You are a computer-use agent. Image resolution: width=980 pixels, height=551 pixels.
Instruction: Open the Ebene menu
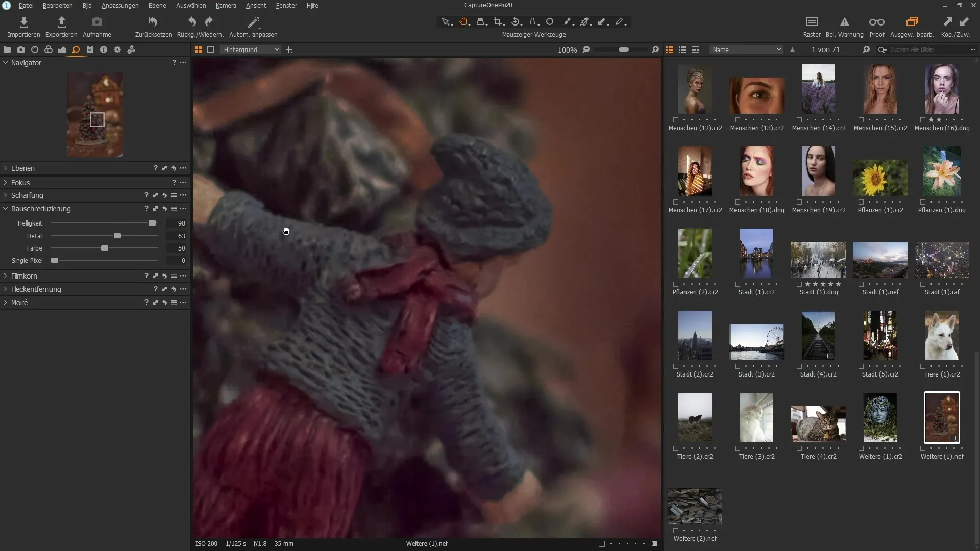click(157, 5)
